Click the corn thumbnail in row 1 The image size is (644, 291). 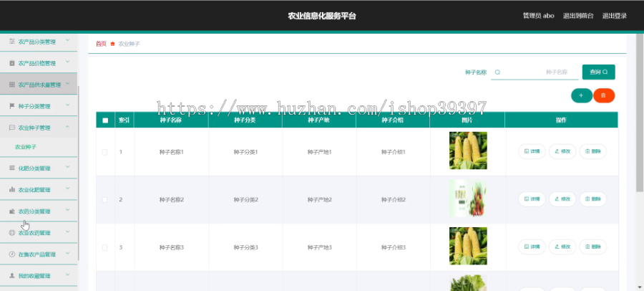(x=468, y=151)
